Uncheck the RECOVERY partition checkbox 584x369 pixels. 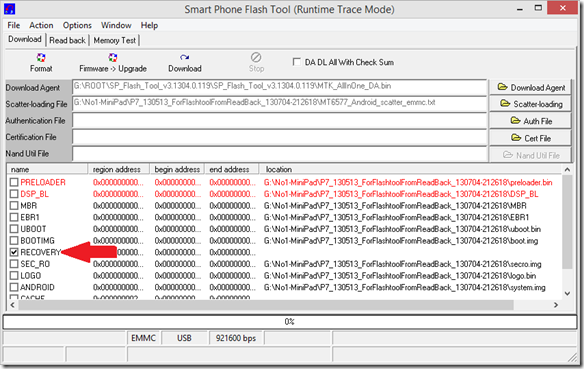point(14,252)
